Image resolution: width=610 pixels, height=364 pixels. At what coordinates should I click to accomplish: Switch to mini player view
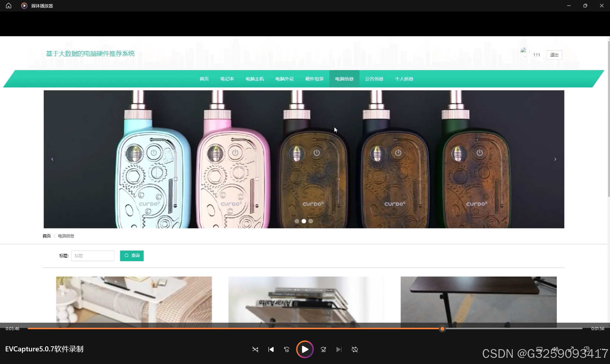pos(586,349)
